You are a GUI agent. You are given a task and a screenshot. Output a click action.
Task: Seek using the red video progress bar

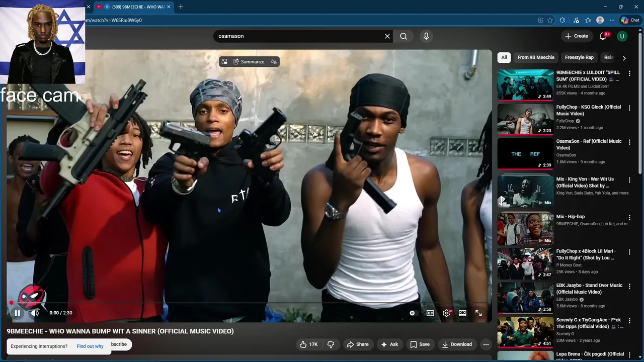click(249, 303)
